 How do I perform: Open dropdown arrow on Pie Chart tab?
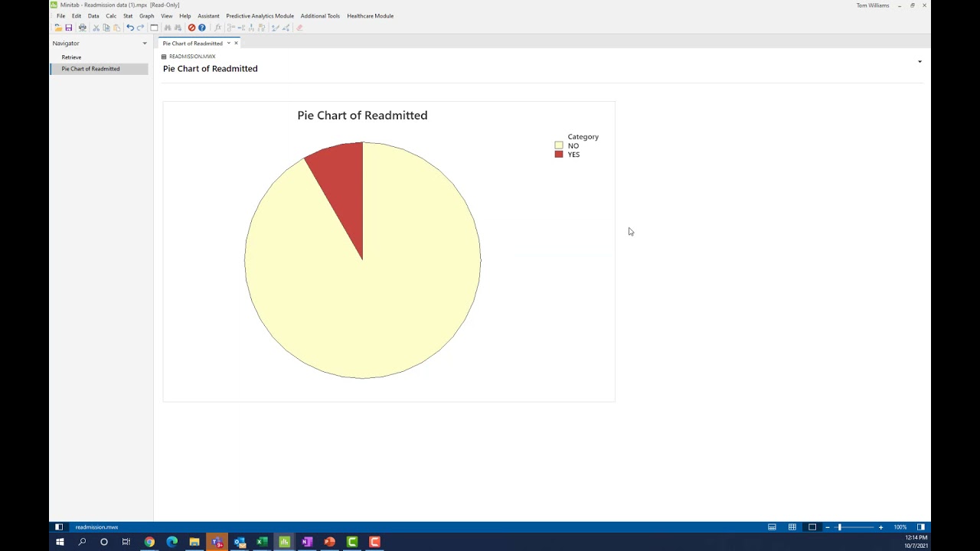pyautogui.click(x=228, y=44)
